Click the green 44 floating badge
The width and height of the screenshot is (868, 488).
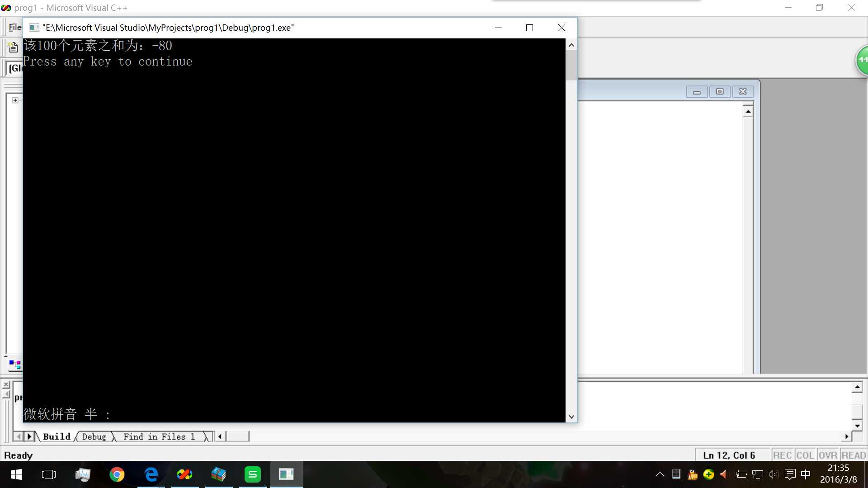862,60
